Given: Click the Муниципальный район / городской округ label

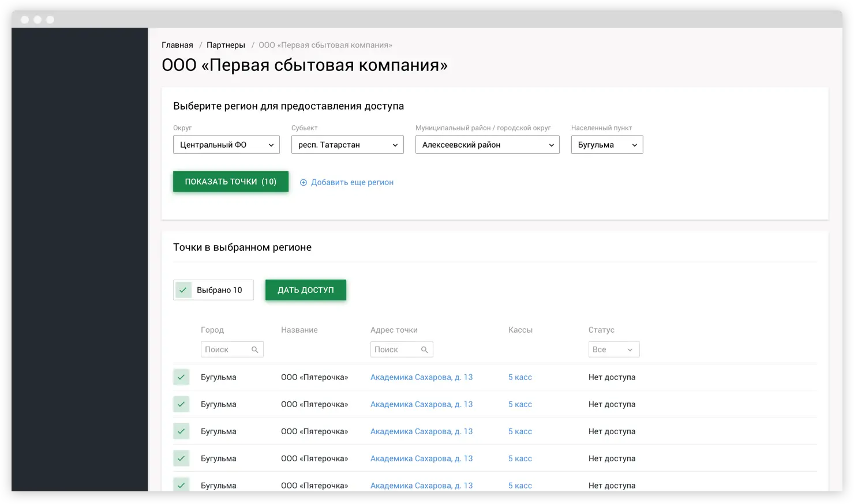Looking at the screenshot, I should point(483,128).
